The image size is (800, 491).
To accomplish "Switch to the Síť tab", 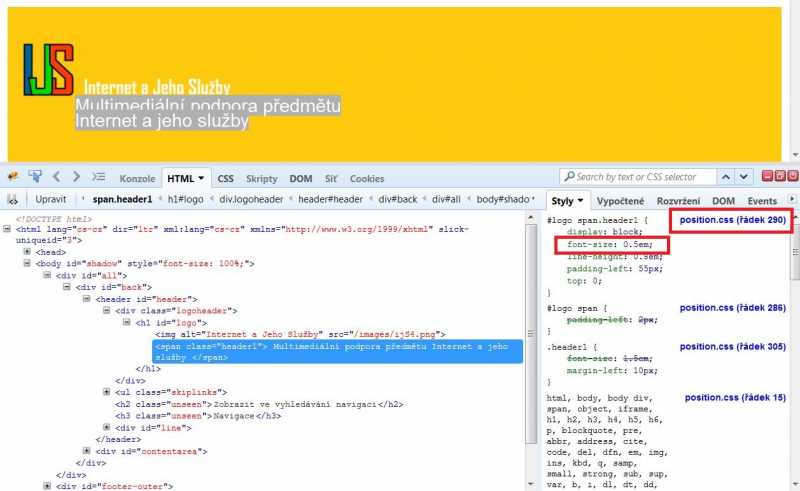I will click(x=331, y=179).
